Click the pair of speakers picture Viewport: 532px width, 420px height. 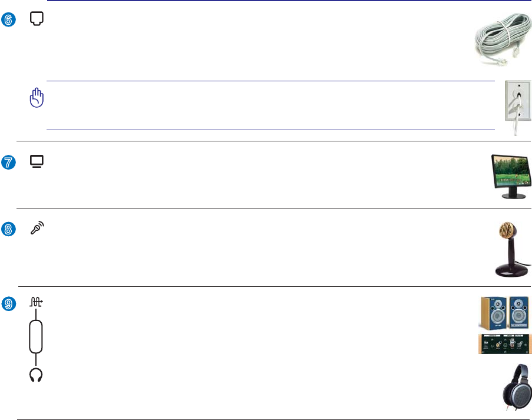pyautogui.click(x=504, y=313)
